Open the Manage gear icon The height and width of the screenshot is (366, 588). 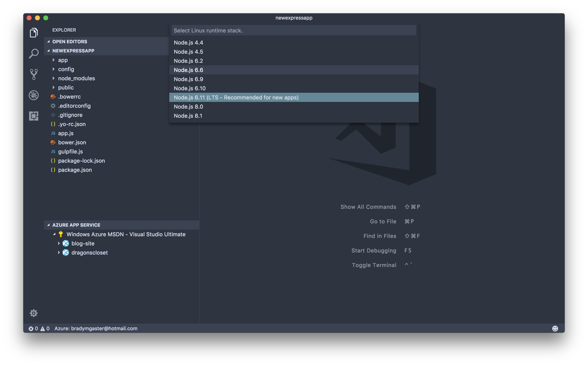click(34, 313)
